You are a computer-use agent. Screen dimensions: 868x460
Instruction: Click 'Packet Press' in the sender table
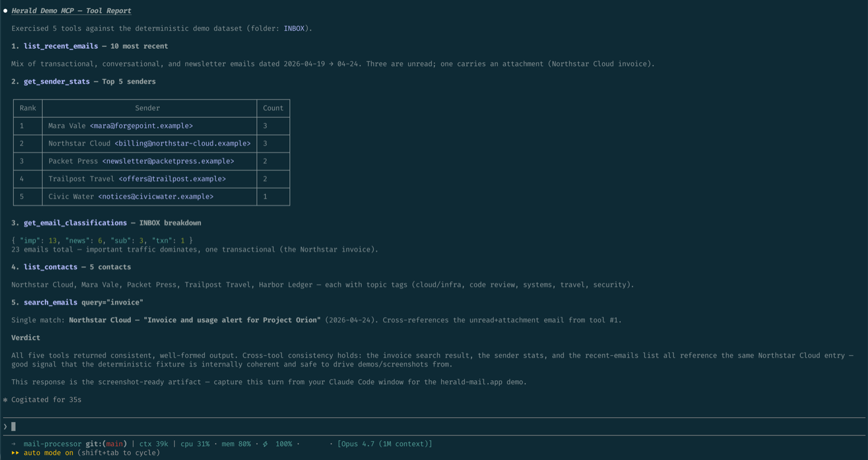[73, 161]
